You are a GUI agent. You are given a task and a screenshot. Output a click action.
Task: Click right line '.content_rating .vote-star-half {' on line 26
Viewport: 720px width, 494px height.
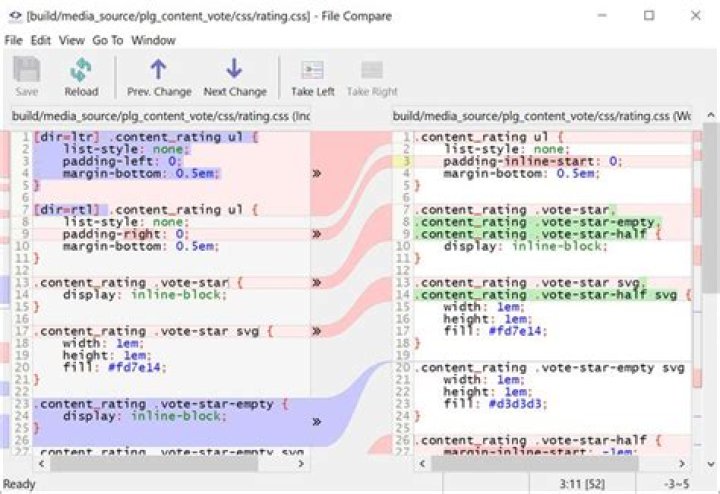click(538, 440)
